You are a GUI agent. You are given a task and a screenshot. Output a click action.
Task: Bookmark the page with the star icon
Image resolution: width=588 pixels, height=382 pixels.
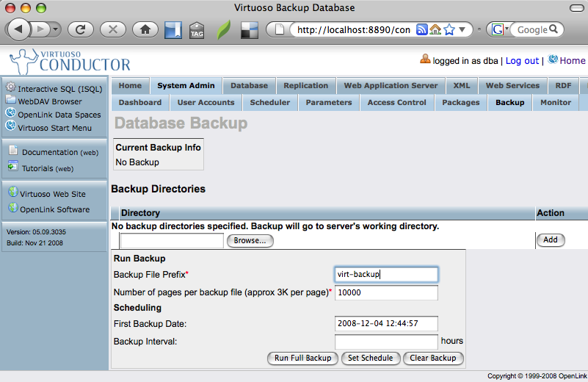[448, 30]
